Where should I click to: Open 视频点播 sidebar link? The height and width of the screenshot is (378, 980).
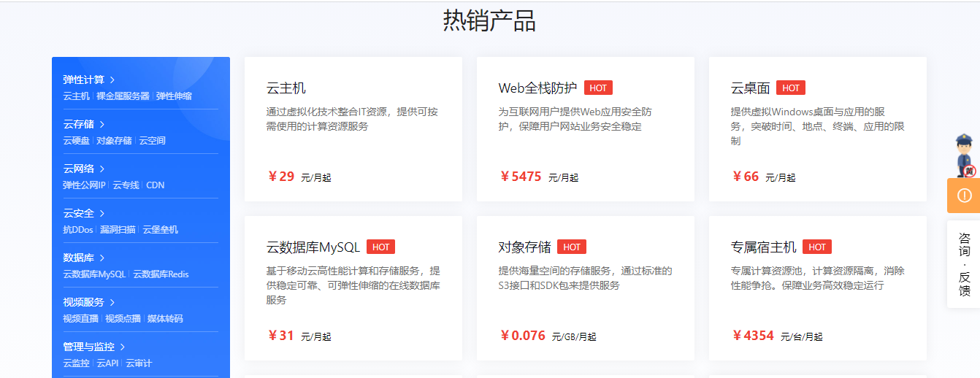[x=123, y=318]
